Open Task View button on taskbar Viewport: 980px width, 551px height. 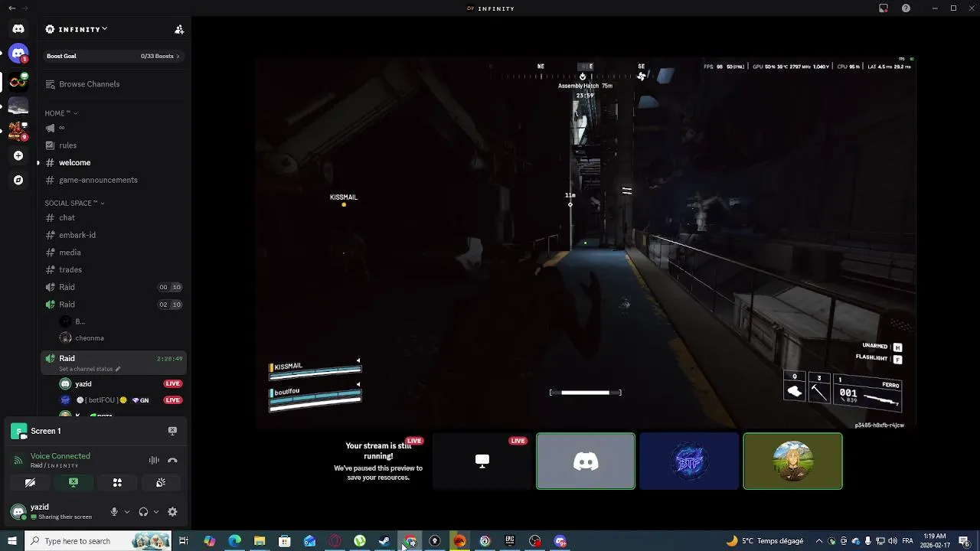click(x=184, y=541)
